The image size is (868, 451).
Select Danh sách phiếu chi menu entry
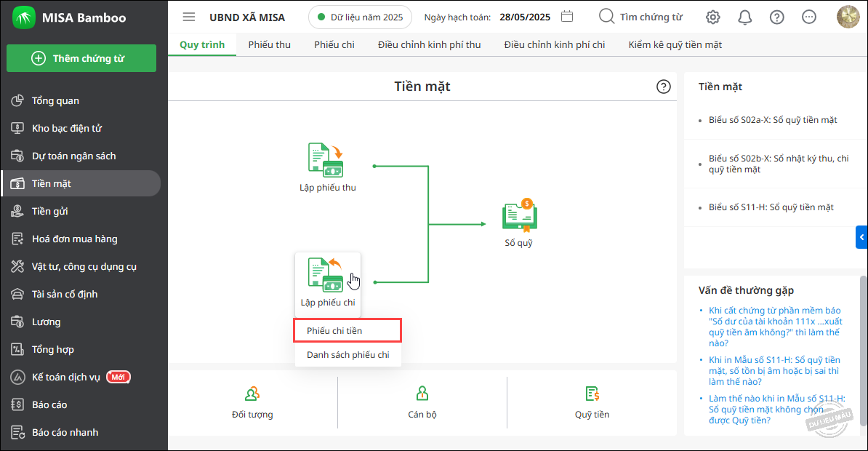[x=347, y=354]
